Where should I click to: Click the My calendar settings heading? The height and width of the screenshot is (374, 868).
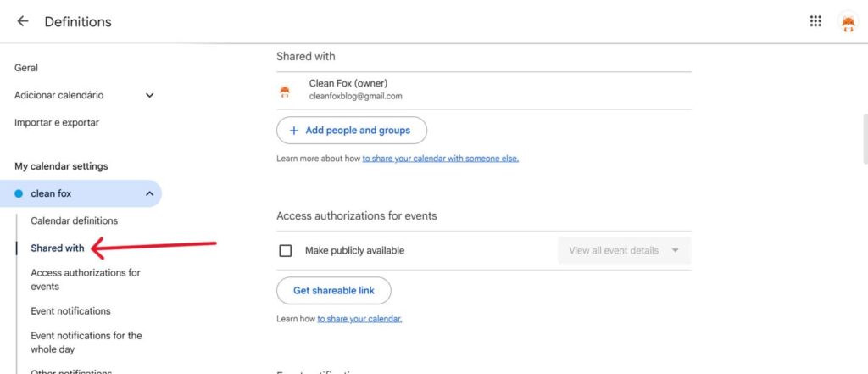point(61,166)
